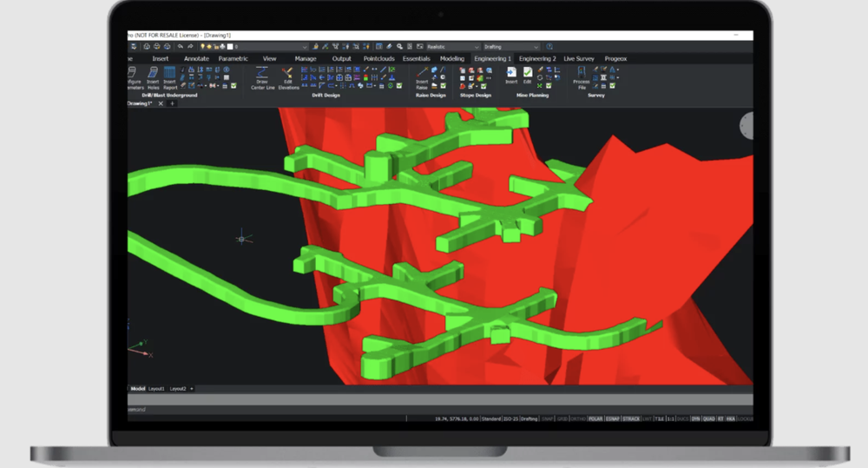
Task: Select the Model space tab
Action: (x=138, y=389)
